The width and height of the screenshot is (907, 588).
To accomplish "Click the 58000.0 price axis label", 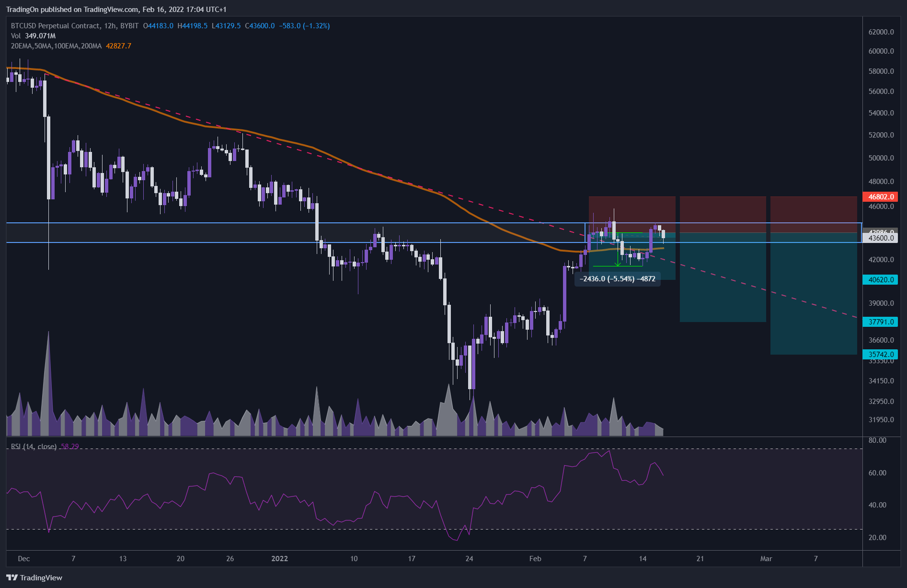I will 881,71.
